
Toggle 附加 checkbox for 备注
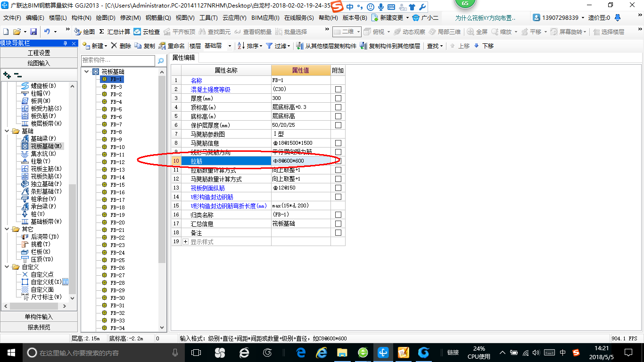click(338, 233)
